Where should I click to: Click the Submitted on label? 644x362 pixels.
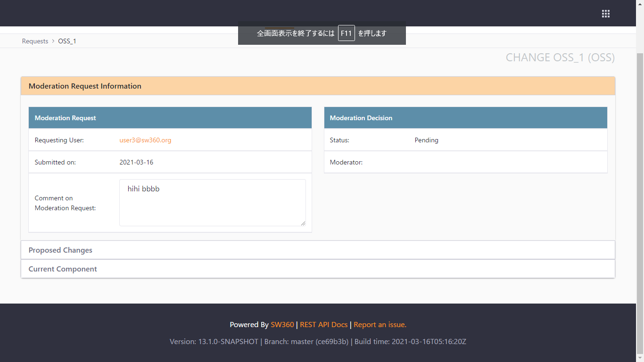coord(55,162)
